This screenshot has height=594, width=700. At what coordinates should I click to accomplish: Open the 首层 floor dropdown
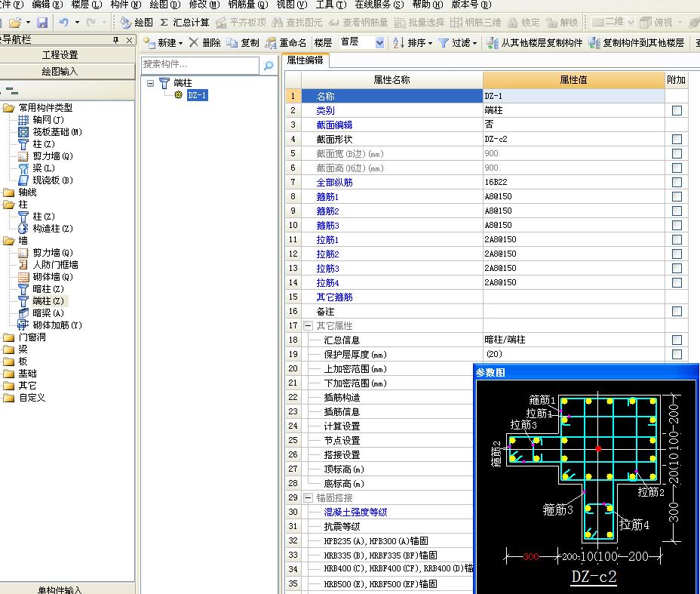[x=379, y=43]
